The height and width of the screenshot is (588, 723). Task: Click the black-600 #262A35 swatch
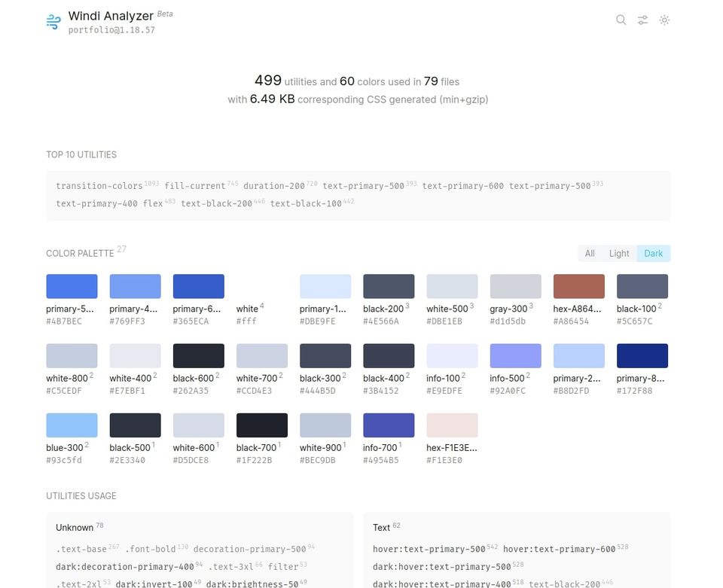click(198, 356)
